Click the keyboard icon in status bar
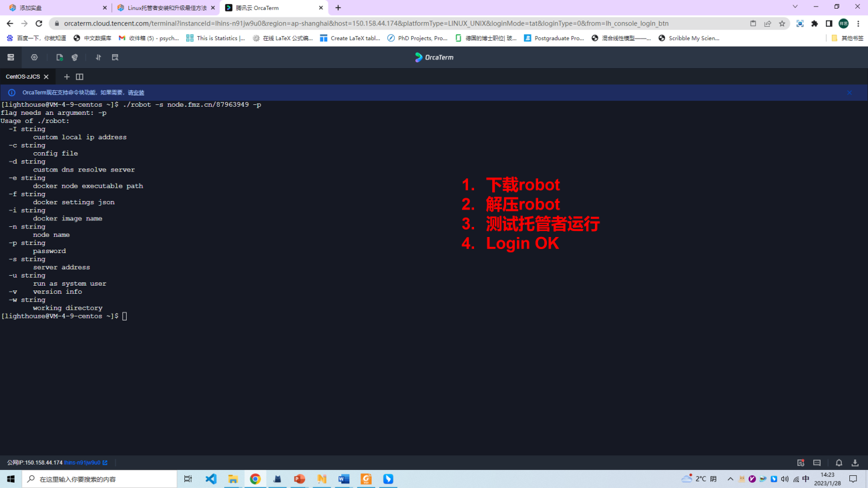This screenshot has width=868, height=488. pyautogui.click(x=817, y=463)
